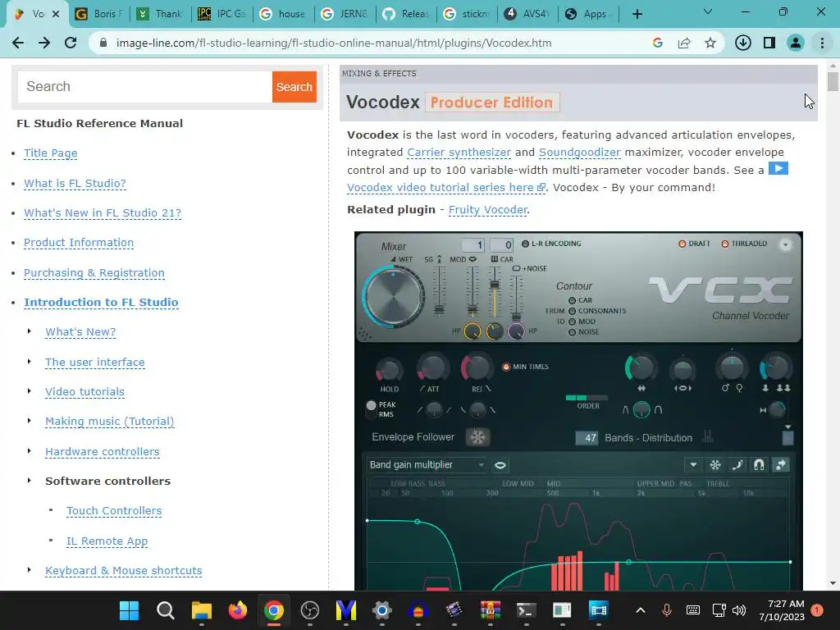Viewport: 840px width, 630px height.
Task: Go forward to the next page
Action: 44,43
